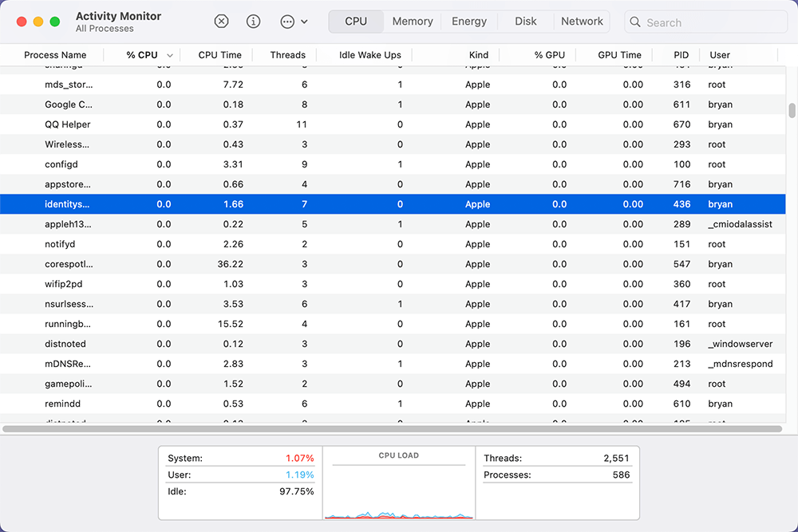Click the Threads column header
The width and height of the screenshot is (798, 532).
pyautogui.click(x=287, y=55)
